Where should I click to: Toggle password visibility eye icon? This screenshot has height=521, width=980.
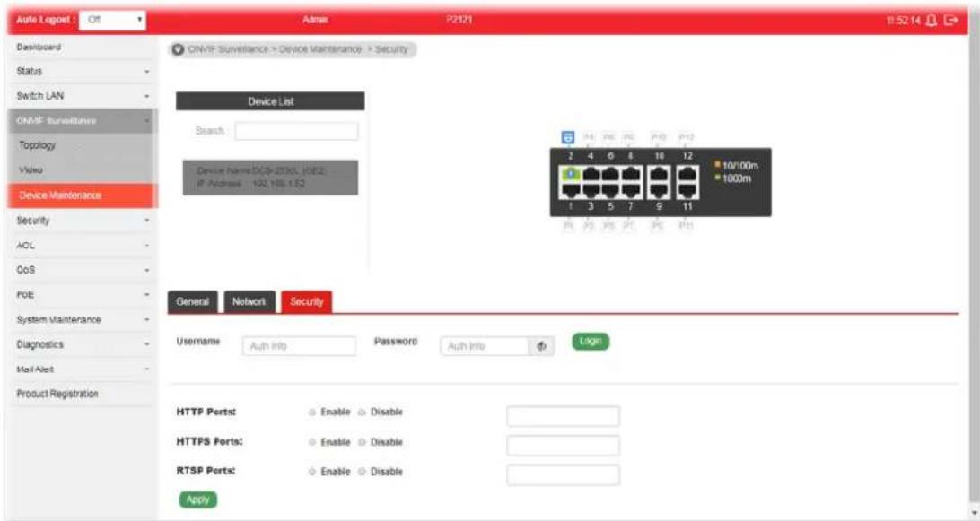click(541, 346)
